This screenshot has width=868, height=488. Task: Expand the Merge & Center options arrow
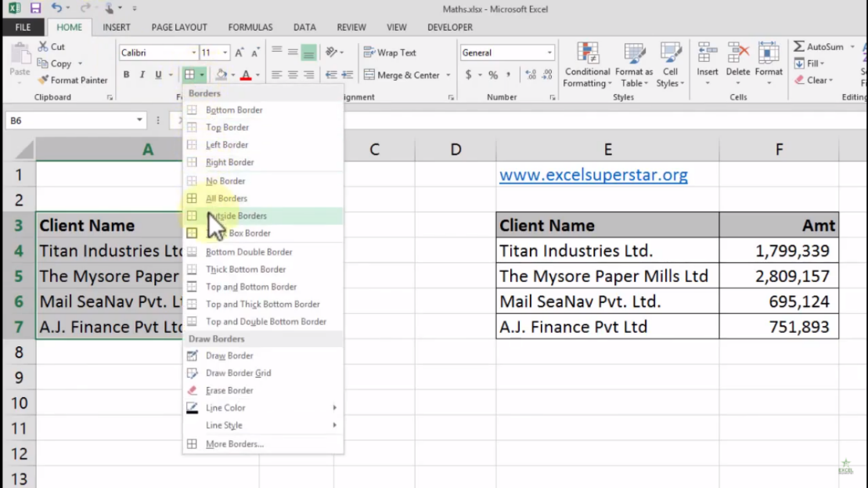448,74
